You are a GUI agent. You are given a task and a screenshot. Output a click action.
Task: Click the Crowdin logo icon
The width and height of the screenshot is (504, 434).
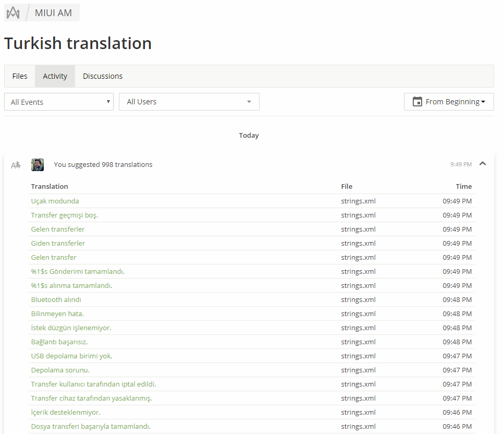pos(13,13)
